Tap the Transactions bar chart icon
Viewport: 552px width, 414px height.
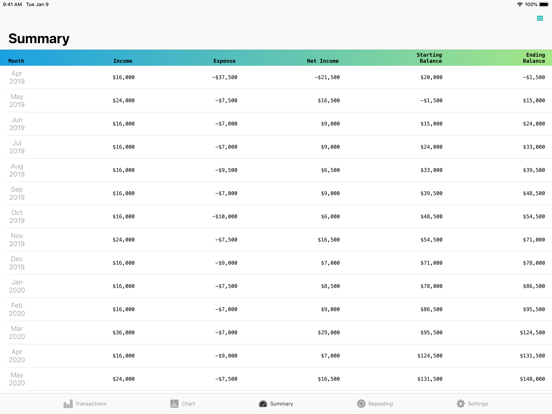[68, 404]
